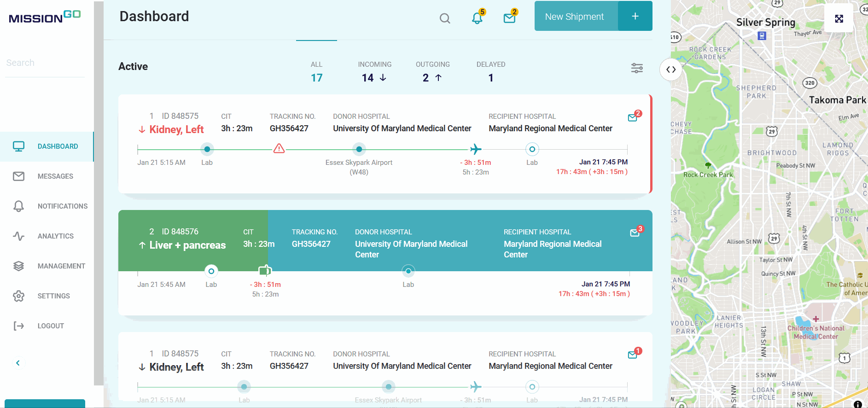
Task: Click delay warning triangle on first timeline
Action: [x=279, y=149]
